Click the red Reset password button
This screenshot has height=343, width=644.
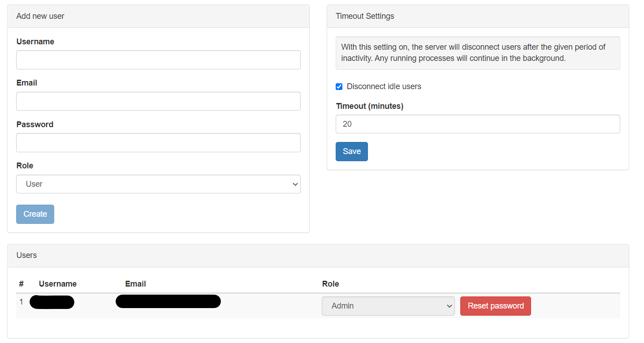[495, 306]
